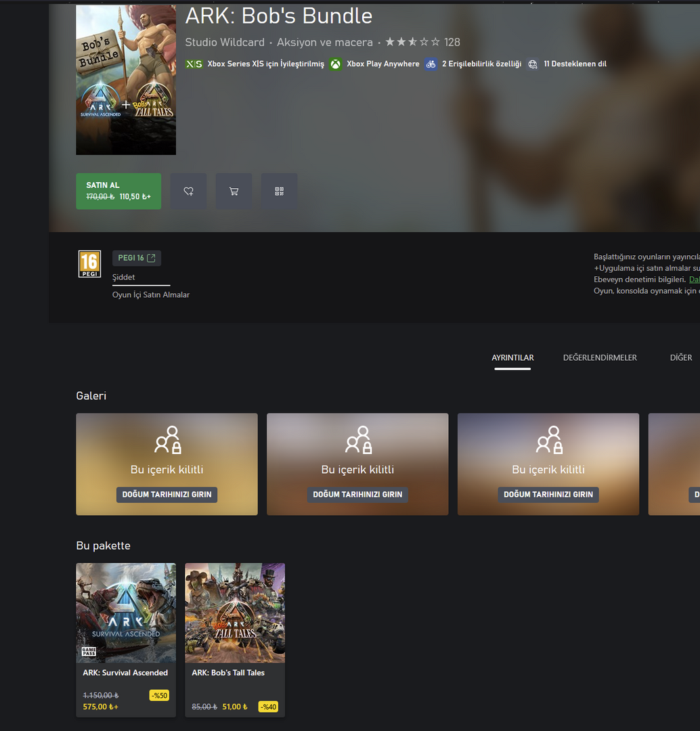Click the 'Şiddet' content descriptor
Viewport: 700px width, 731px height.
[x=124, y=277]
